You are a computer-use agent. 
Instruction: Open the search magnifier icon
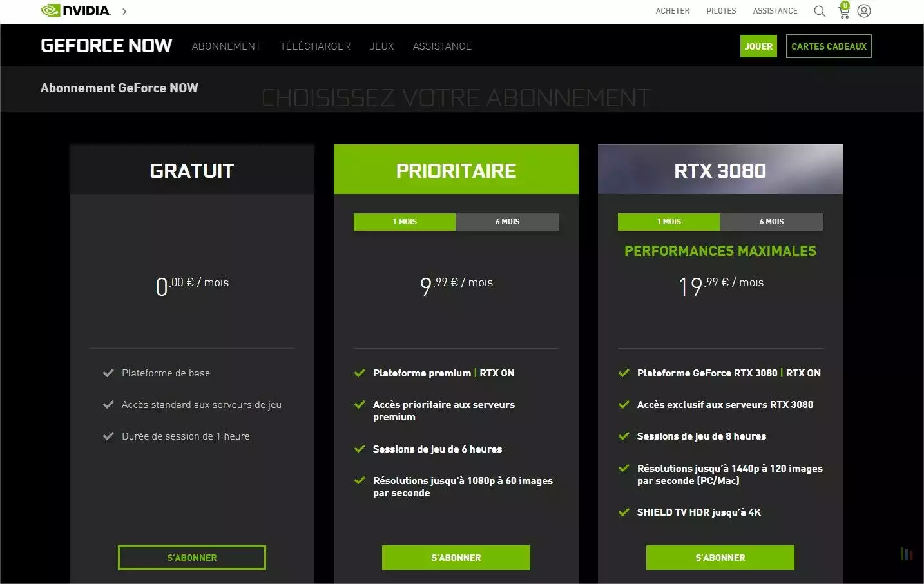(820, 11)
